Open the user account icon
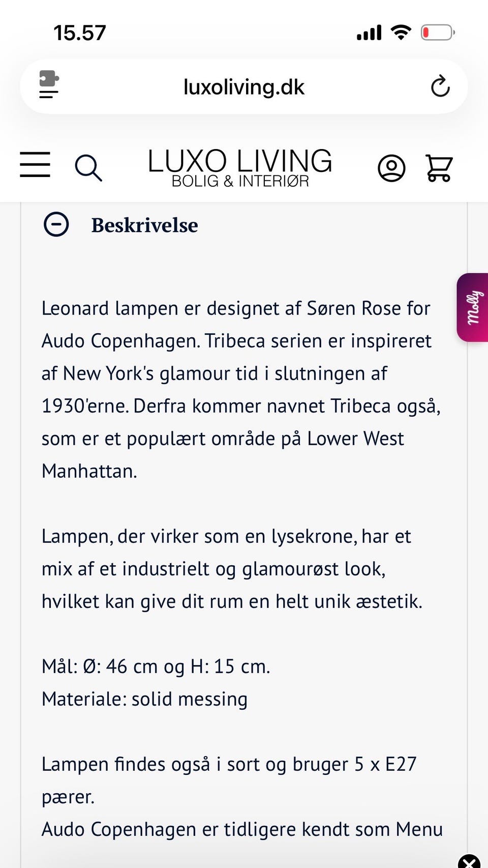 391,168
